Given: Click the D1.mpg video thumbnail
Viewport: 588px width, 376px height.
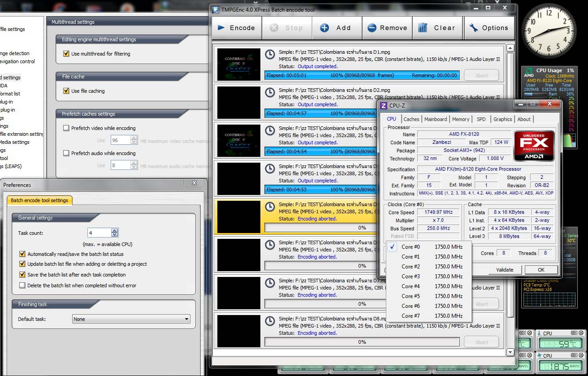Looking at the screenshot, I should click(x=238, y=65).
